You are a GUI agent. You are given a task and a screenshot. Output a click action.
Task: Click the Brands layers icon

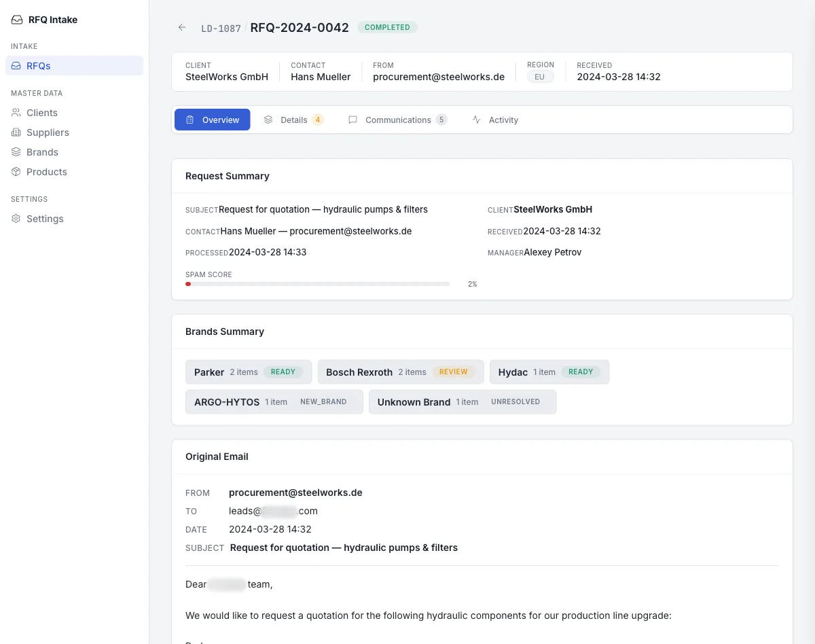pyautogui.click(x=16, y=152)
